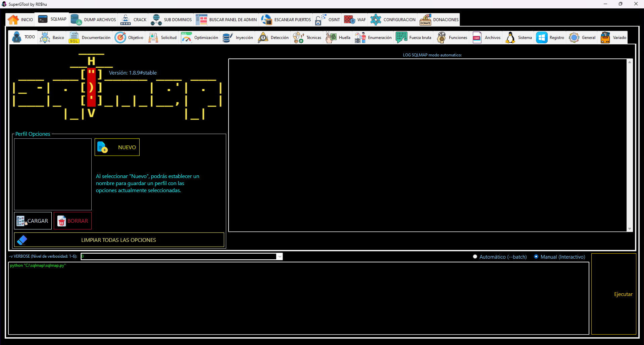Click the Funciones gears icon
Viewport: 644px width, 345px height.
point(441,38)
